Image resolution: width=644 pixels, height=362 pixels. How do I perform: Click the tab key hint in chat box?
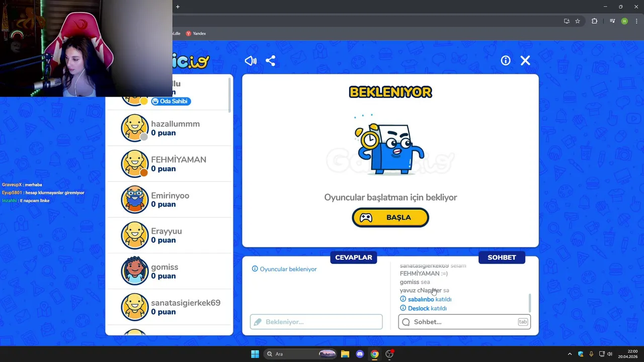coord(523,322)
